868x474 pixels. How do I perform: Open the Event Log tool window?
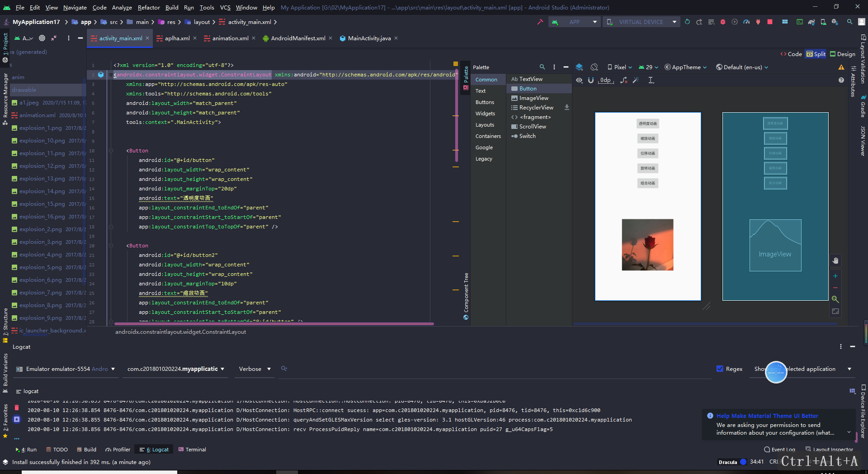(x=780, y=449)
